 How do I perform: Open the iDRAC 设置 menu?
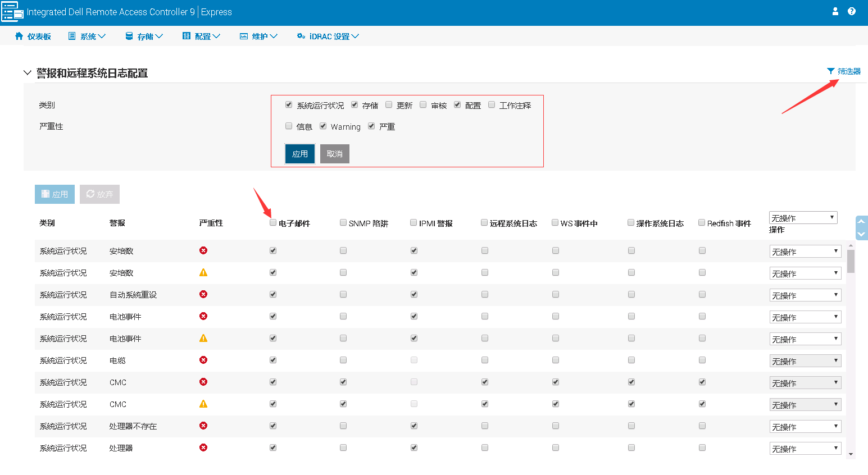coord(328,36)
